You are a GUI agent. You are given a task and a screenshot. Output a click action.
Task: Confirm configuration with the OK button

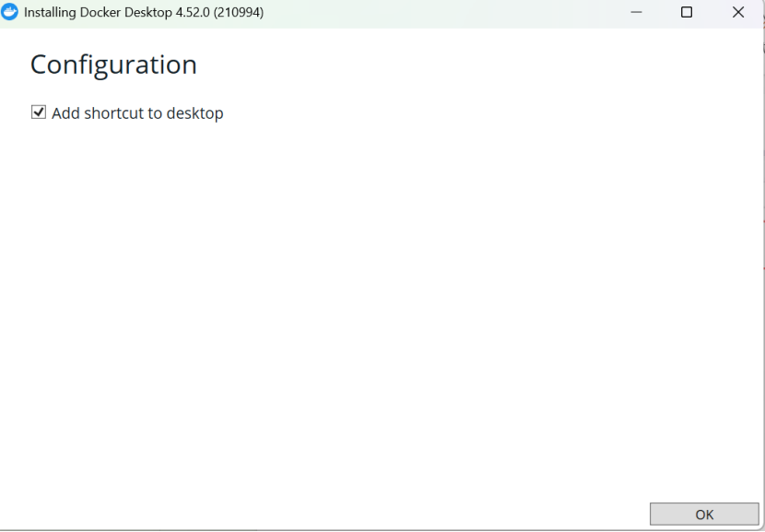[704, 514]
